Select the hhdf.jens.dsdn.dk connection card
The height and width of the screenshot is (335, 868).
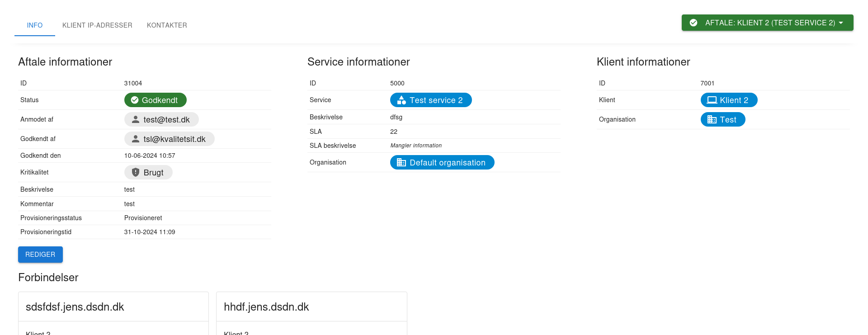[x=311, y=307]
